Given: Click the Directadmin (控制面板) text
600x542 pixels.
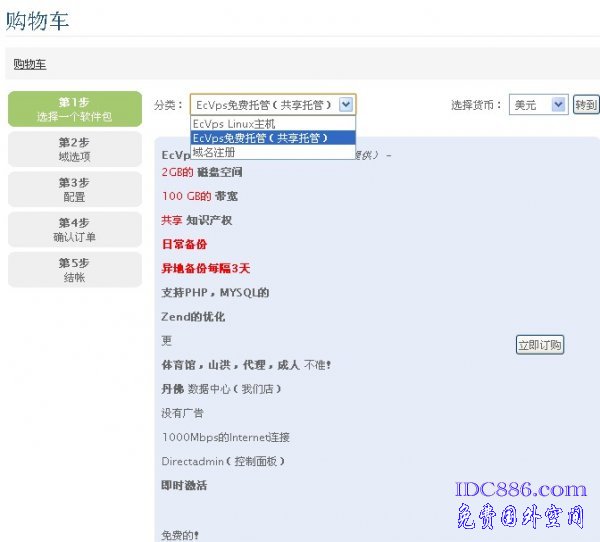Looking at the screenshot, I should 224,461.
